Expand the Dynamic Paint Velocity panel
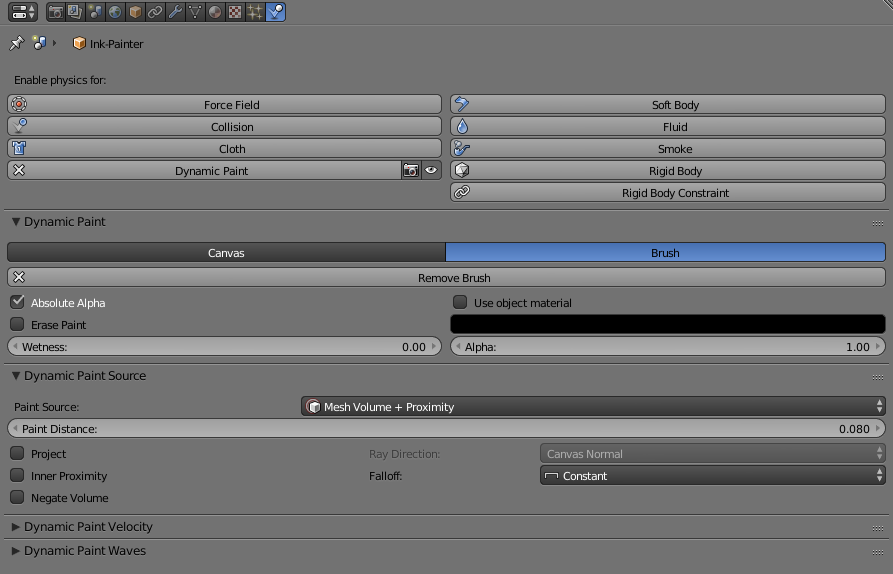893x574 pixels. 88,527
